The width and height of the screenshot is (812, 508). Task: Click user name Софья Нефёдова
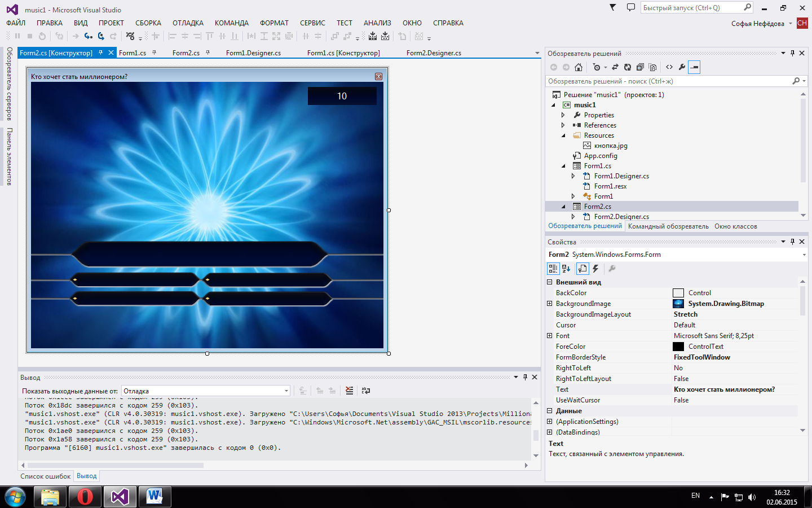point(757,24)
